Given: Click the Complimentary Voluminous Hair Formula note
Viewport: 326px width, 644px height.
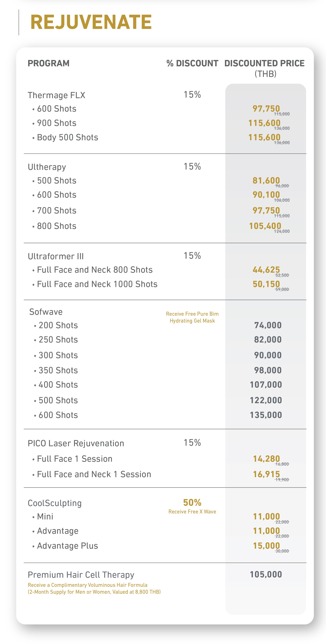Looking at the screenshot, I should coord(94,588).
